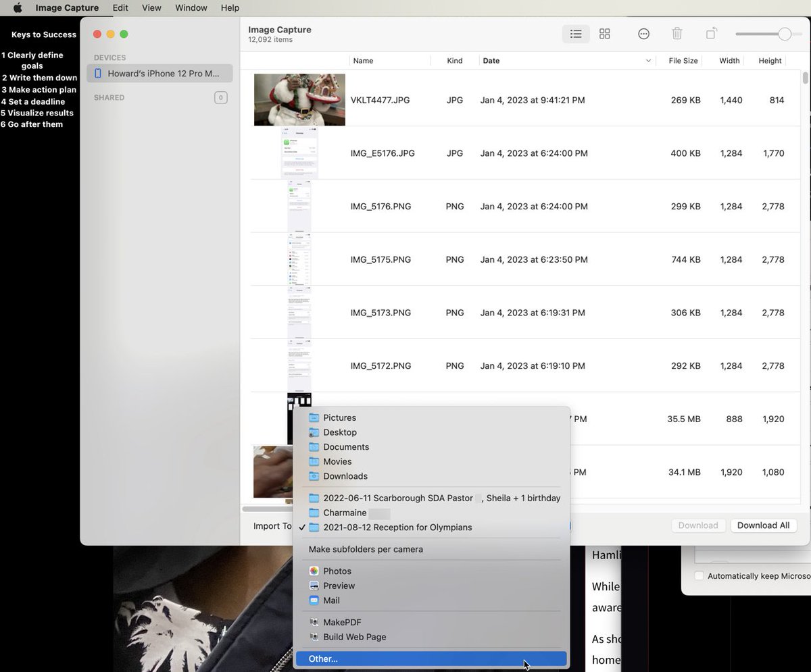811x672 pixels.
Task: Select the VKLT4477.JPG thumbnail
Action: 299,100
